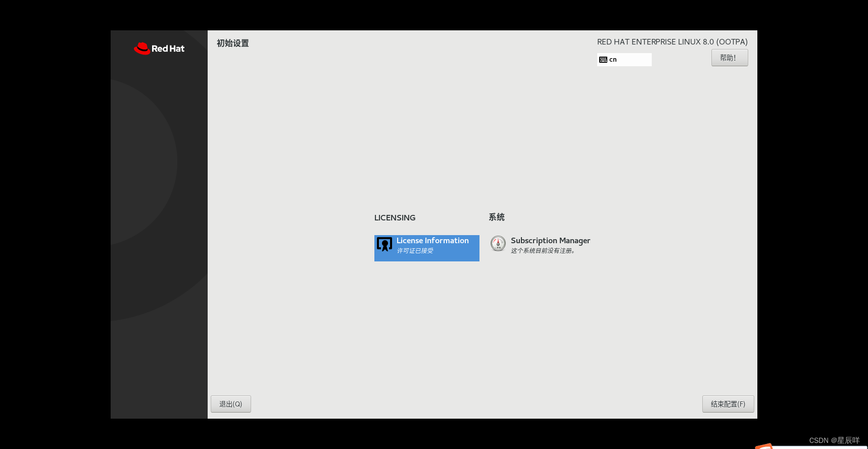Click the 许可证已接受 status text

click(x=415, y=251)
